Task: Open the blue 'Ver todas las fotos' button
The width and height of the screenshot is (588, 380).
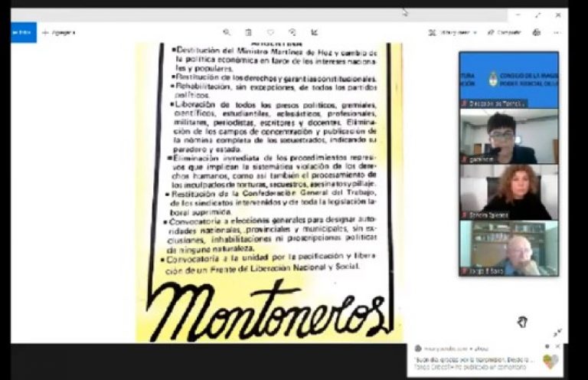Action: click(x=23, y=33)
